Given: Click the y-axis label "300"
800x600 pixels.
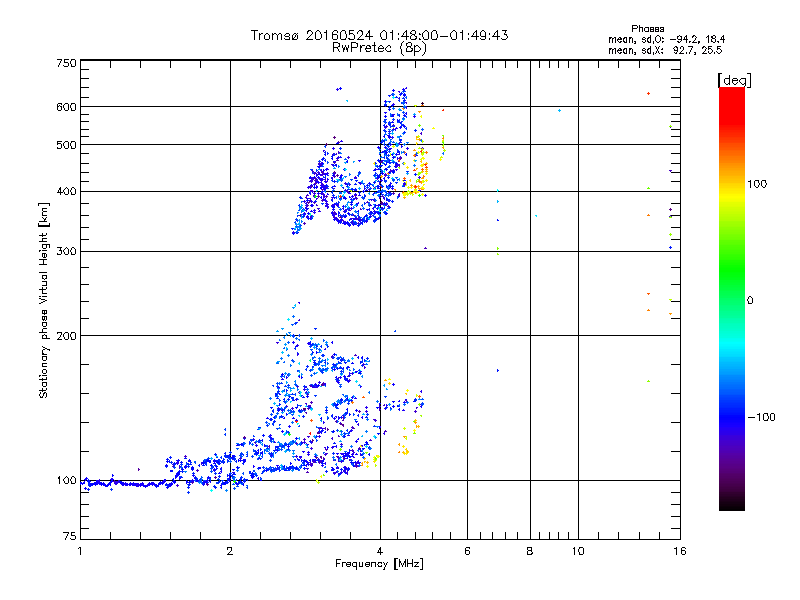Looking at the screenshot, I should coord(66,251).
